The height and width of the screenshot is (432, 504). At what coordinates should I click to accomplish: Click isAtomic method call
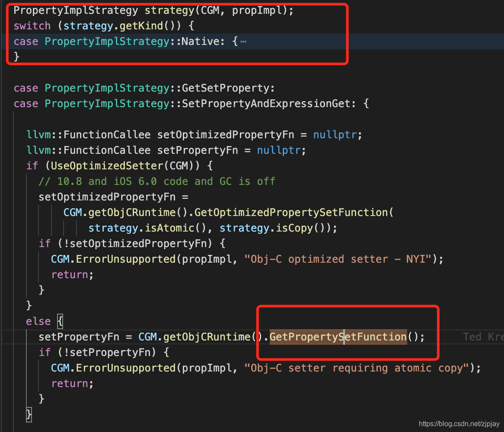point(169,228)
